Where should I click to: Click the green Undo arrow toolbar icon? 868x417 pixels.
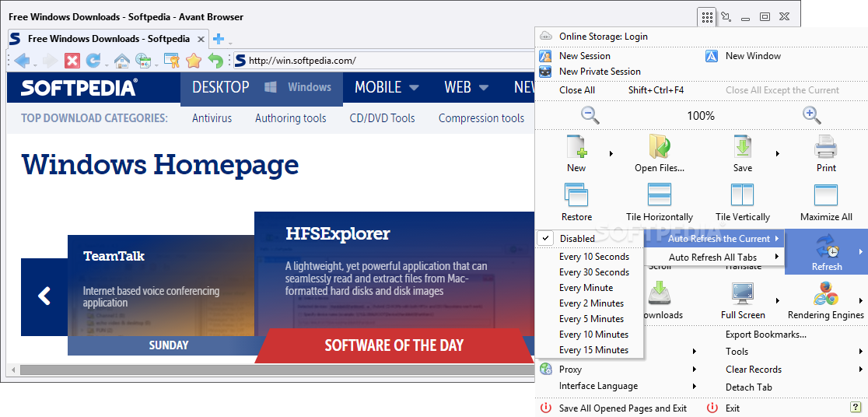(215, 61)
